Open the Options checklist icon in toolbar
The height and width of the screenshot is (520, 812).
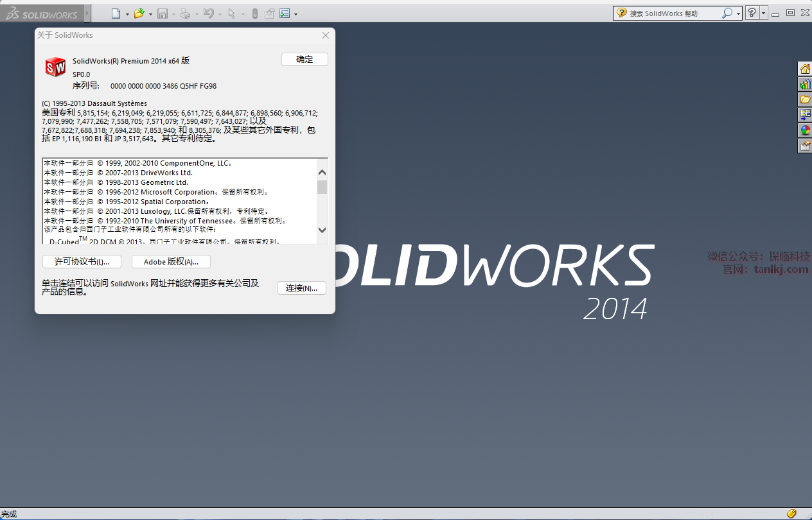tap(285, 13)
